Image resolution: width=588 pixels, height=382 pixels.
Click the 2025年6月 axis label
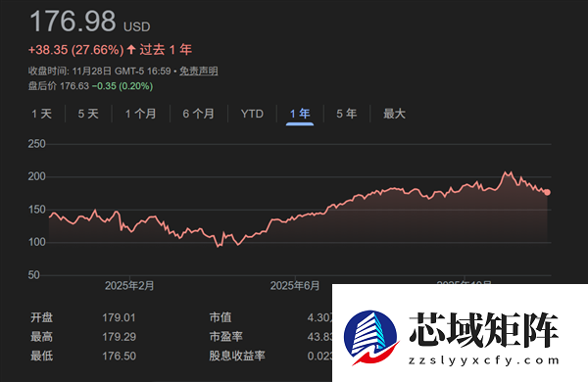295,286
